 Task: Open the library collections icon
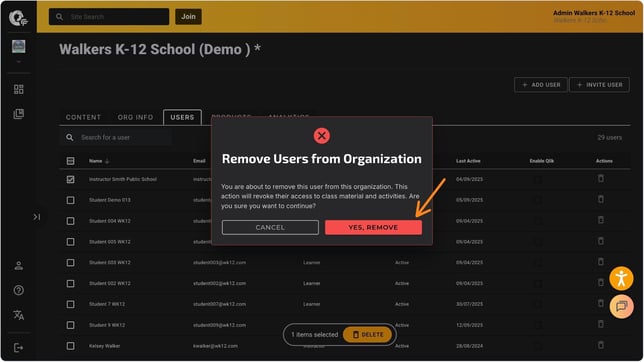pos(18,114)
